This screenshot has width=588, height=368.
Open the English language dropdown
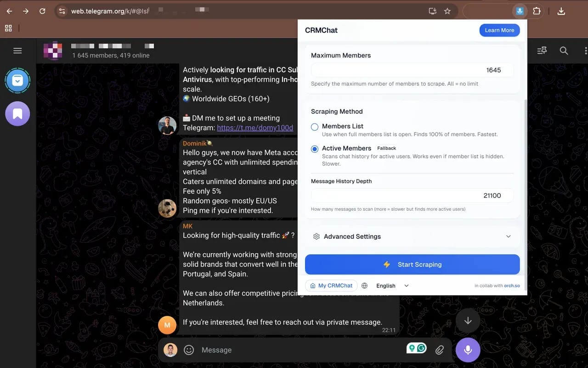point(392,286)
